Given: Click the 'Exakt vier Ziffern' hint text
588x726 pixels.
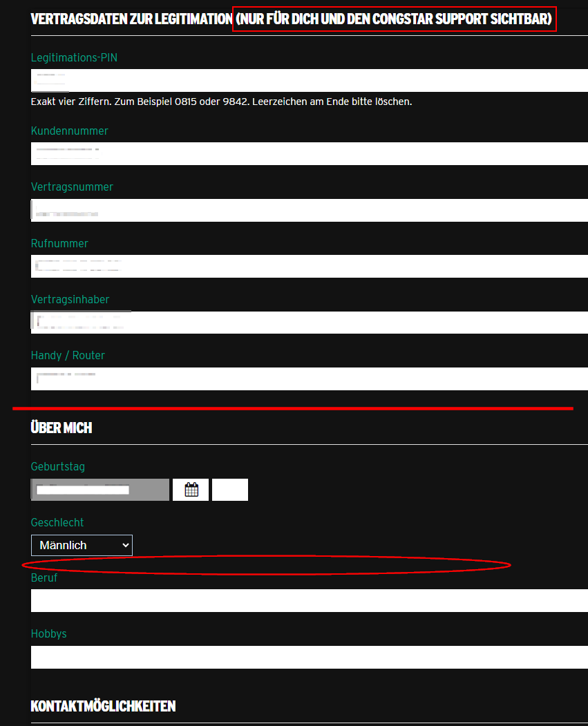Looking at the screenshot, I should [221, 102].
